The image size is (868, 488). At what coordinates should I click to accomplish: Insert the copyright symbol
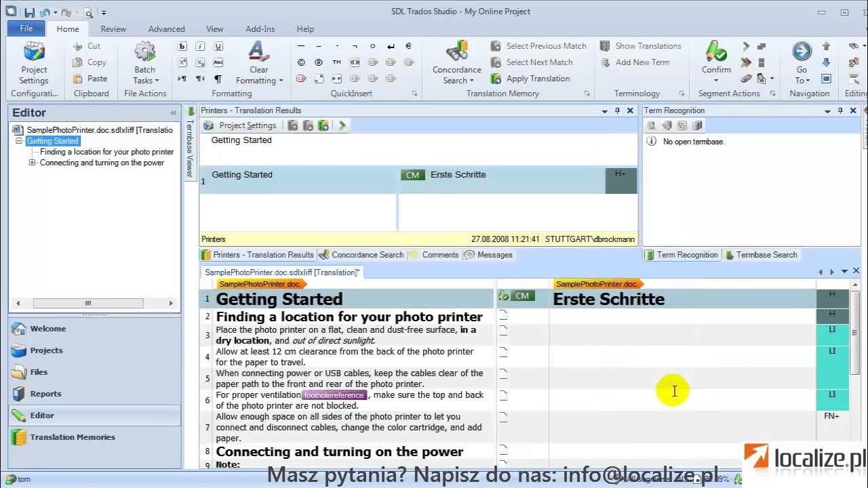point(301,62)
